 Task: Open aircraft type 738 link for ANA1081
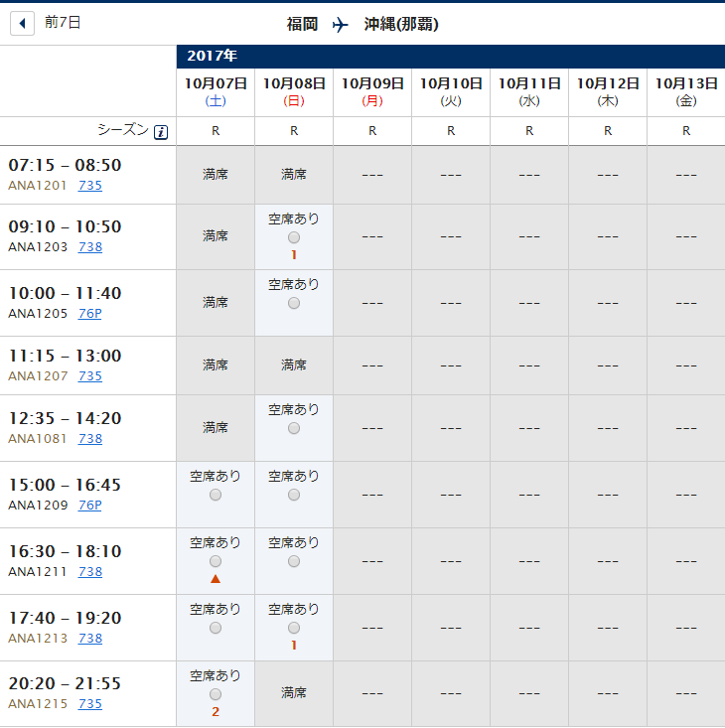(x=90, y=439)
